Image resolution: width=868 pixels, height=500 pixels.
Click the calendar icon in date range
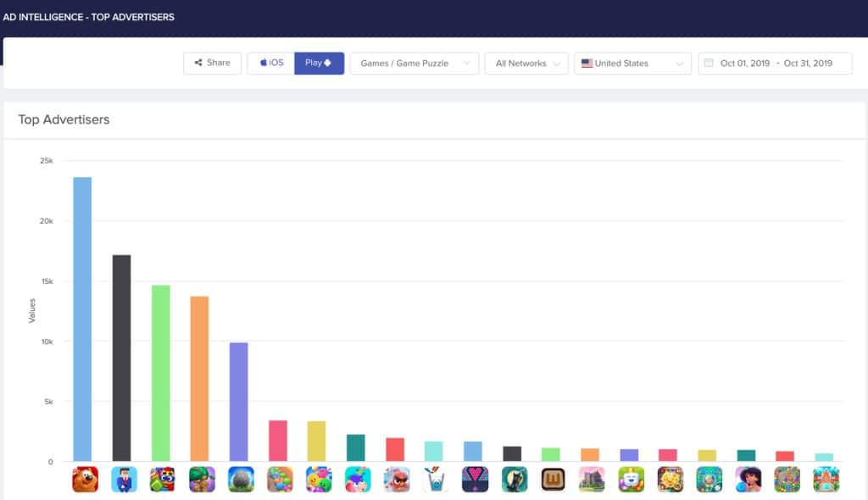(x=709, y=63)
